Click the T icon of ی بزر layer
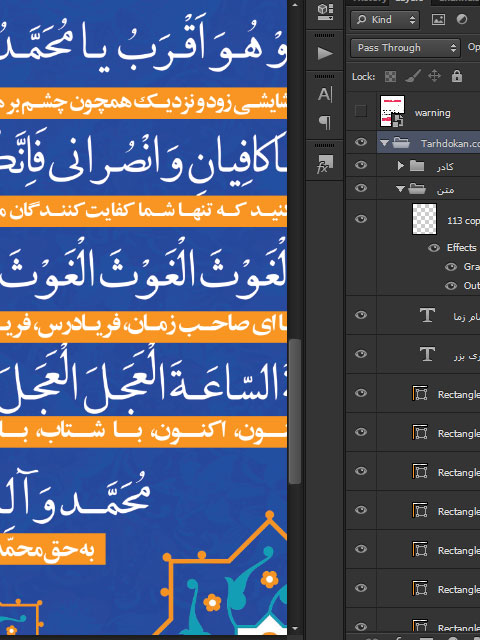The width and height of the screenshot is (480, 640). 427,354
